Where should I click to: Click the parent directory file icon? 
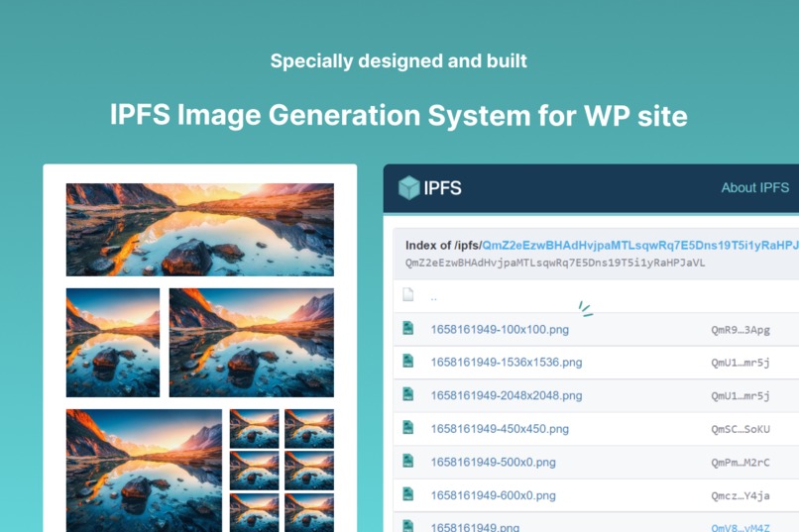click(408, 294)
